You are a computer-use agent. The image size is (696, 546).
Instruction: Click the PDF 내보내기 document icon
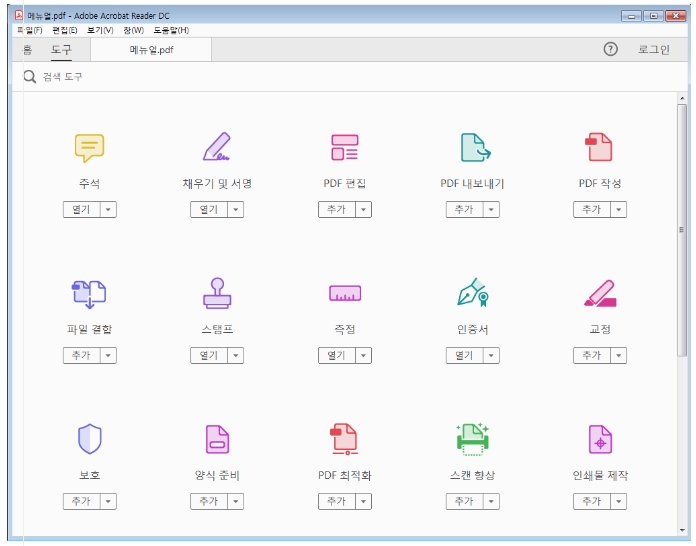(475, 147)
